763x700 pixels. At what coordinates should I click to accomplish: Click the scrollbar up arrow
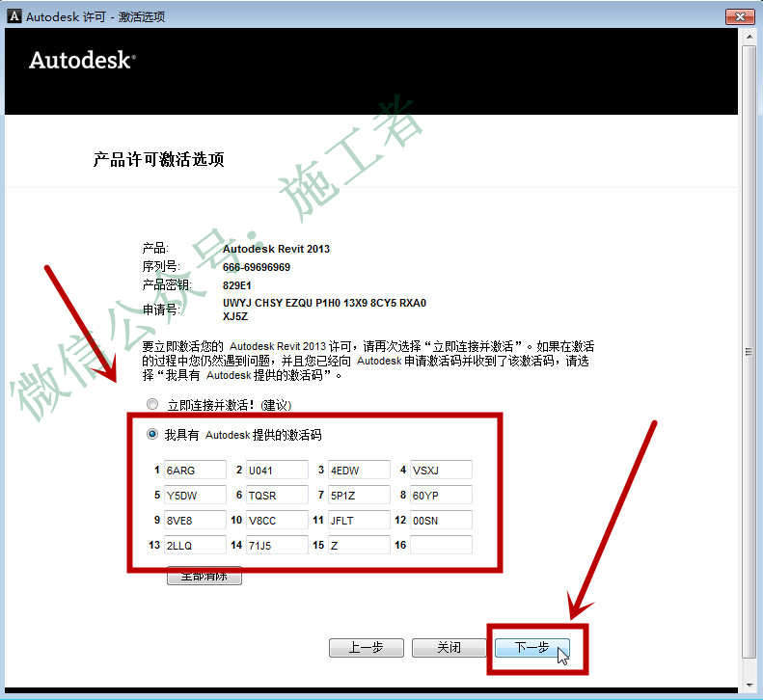tap(749, 37)
